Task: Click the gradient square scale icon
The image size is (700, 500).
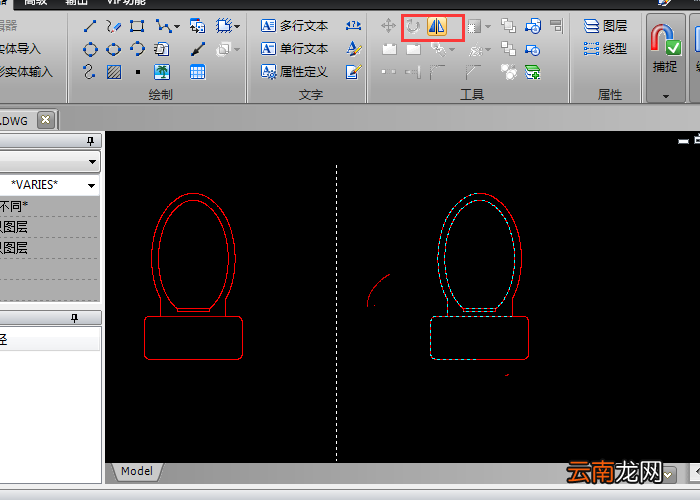Action: pyautogui.click(x=474, y=27)
